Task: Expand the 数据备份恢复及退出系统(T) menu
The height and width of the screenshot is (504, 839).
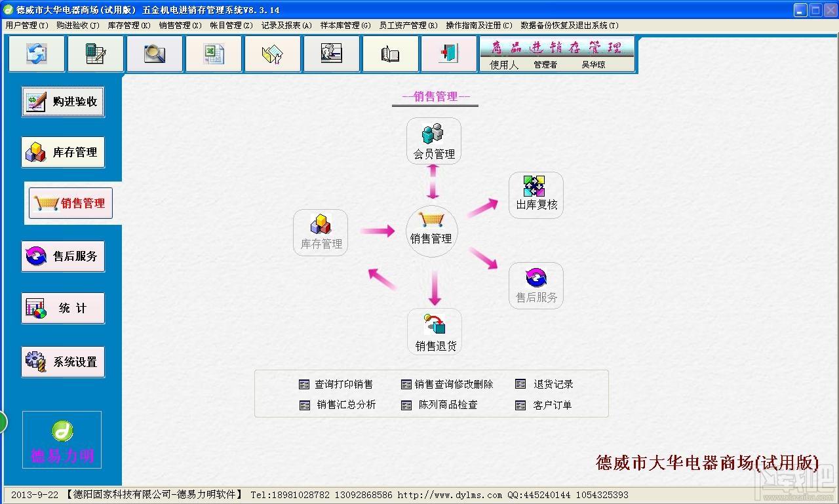Action: pyautogui.click(x=569, y=26)
